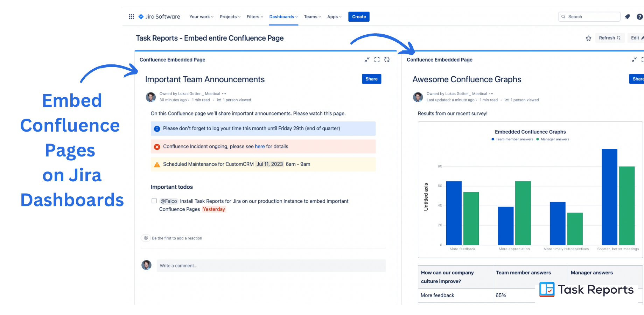
Task: Expand the Projects dropdown menu
Action: 230,17
